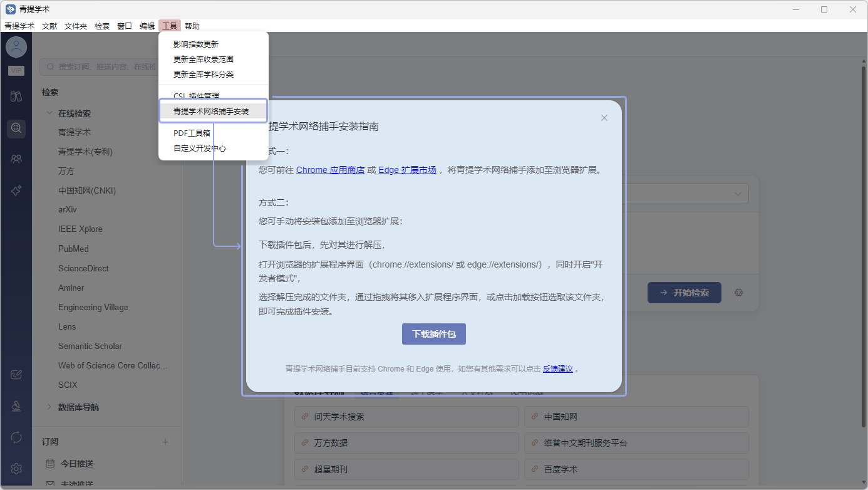Open the writing notes sidebar icon
This screenshot has height=490, width=868.
coord(16,375)
